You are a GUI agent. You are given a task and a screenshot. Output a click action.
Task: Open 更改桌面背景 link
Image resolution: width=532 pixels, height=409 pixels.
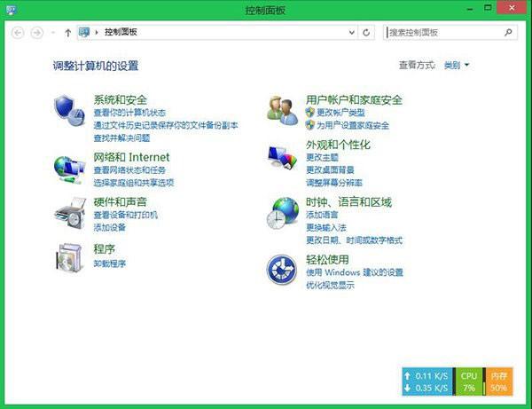tap(330, 169)
